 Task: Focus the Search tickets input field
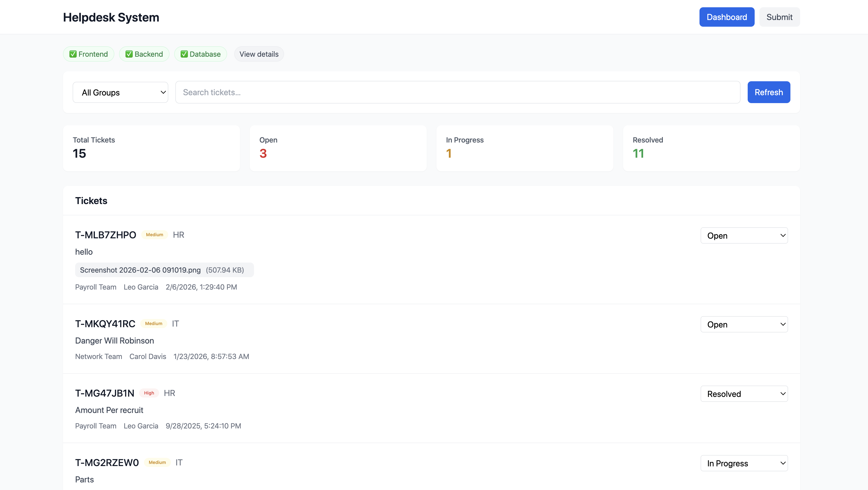pyautogui.click(x=457, y=92)
